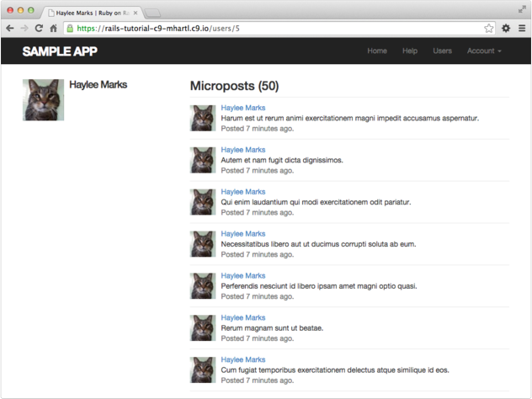Go to browser home page icon
532x399 pixels.
coord(53,28)
